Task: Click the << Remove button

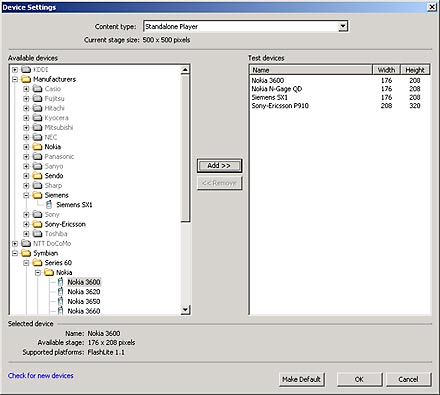Action: [219, 183]
